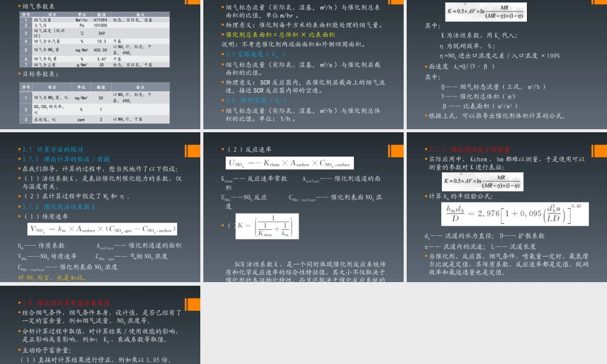
Task: Click the blue heading '3.6 体积空速'
Action: tap(256, 100)
